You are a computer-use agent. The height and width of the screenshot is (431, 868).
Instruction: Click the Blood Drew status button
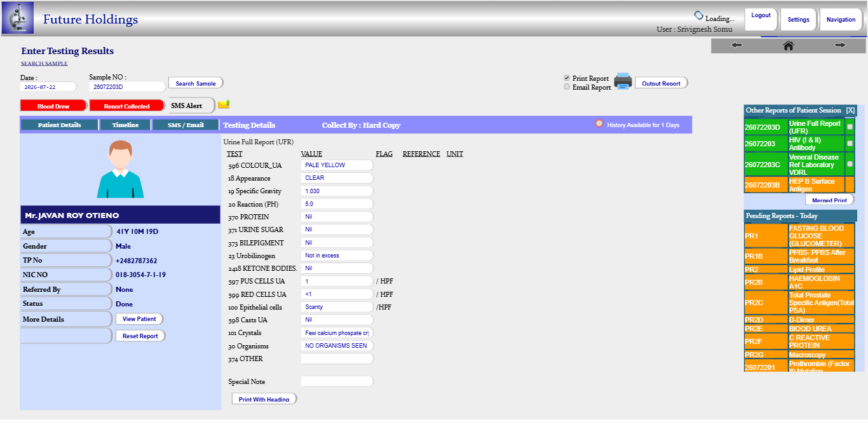coord(53,106)
